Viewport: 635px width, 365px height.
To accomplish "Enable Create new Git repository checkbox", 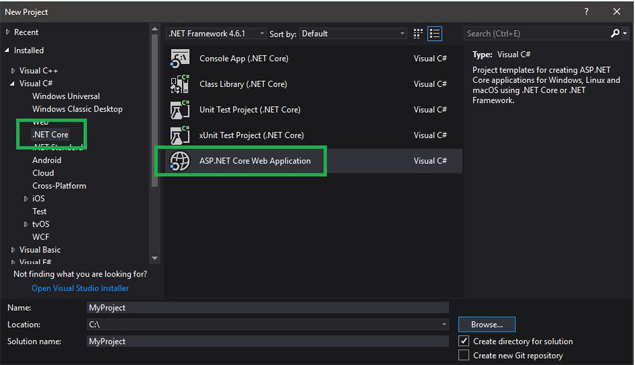I will pyautogui.click(x=464, y=355).
